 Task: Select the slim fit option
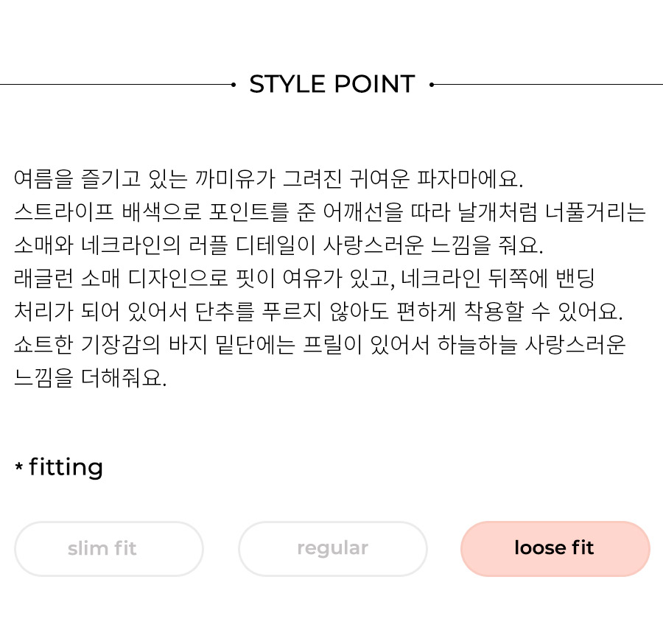(x=109, y=548)
